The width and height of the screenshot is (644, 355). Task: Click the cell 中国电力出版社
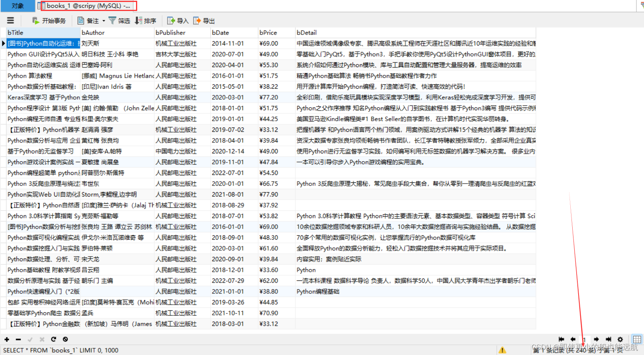point(182,151)
